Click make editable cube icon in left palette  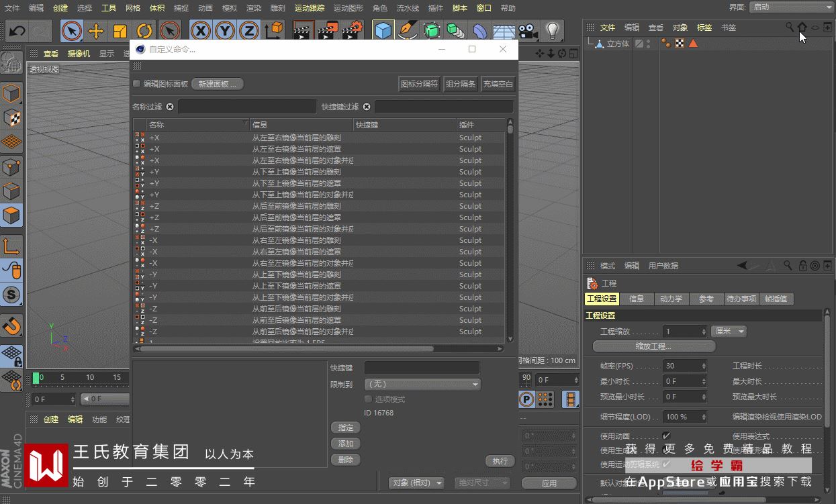(x=11, y=93)
